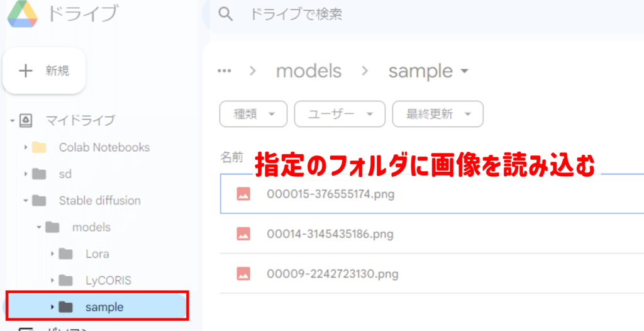
Task: Show hidden breadcrumb path via the ellipsis
Action: (224, 71)
